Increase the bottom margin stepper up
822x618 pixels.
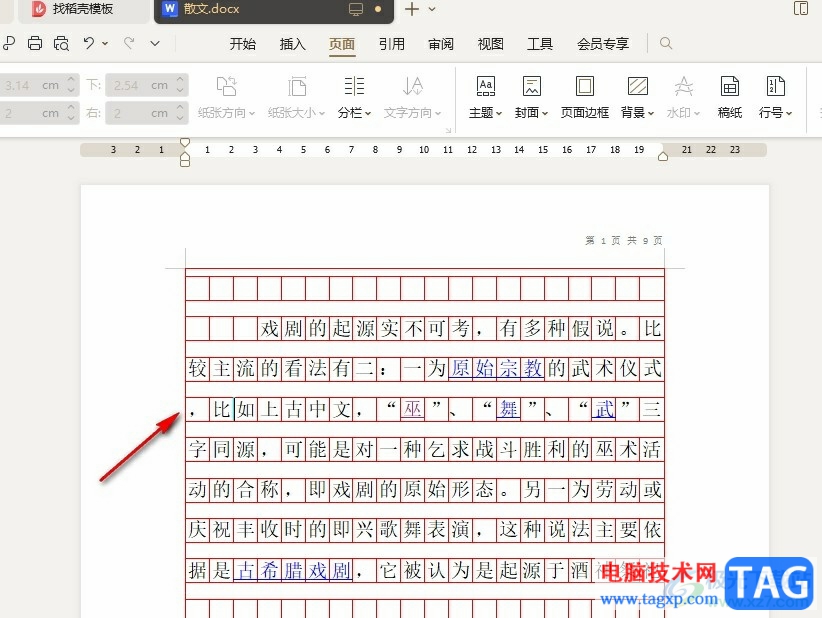(180, 80)
